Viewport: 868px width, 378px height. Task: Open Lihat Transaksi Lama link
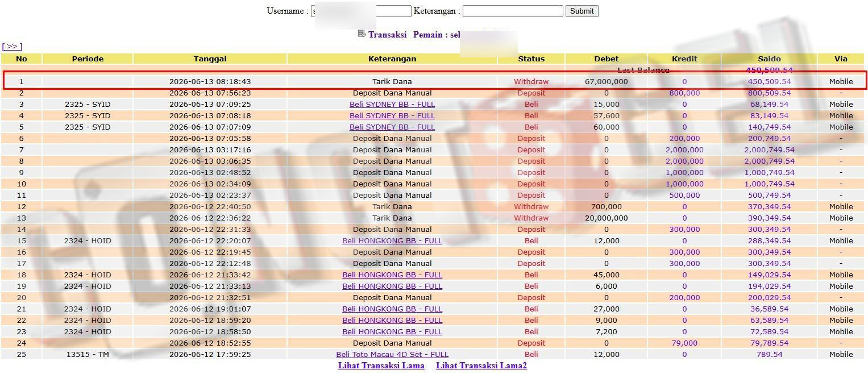click(x=381, y=365)
